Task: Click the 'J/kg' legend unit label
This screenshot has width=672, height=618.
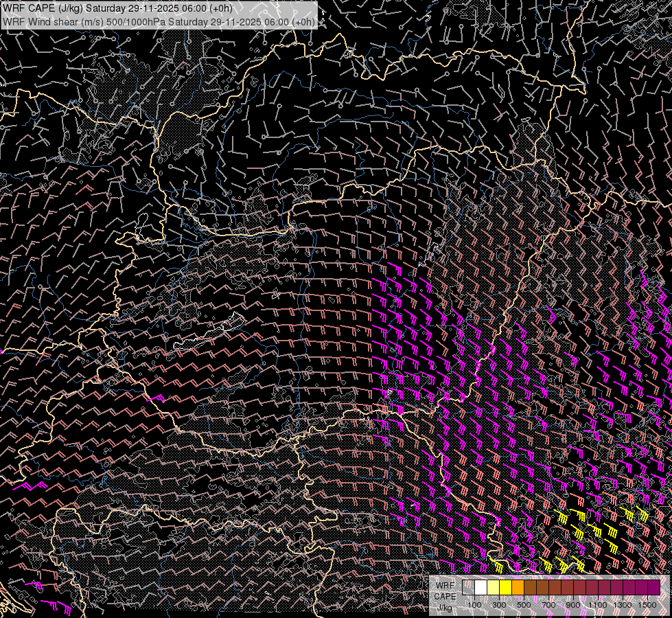Action: coord(444,608)
